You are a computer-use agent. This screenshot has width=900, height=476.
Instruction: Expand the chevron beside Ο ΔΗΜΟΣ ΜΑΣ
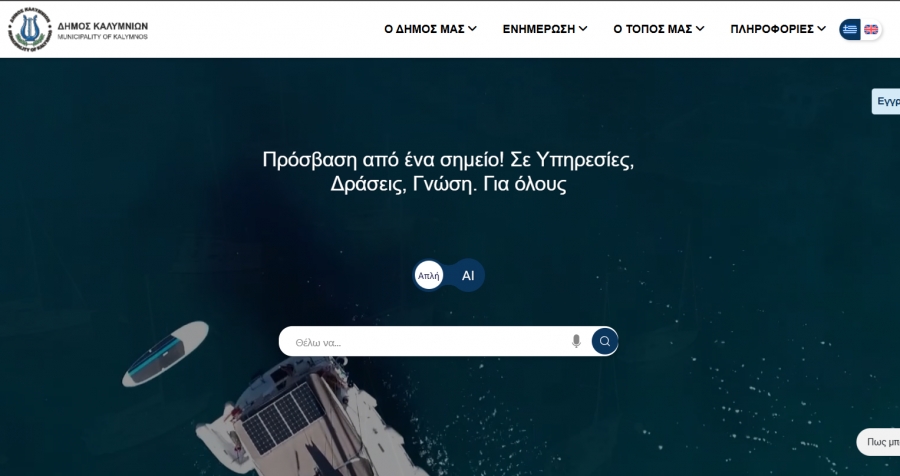(x=472, y=29)
